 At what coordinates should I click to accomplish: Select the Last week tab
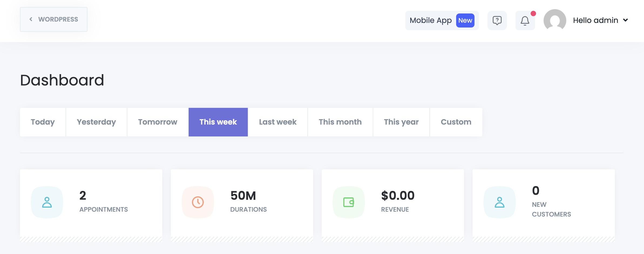click(x=278, y=122)
